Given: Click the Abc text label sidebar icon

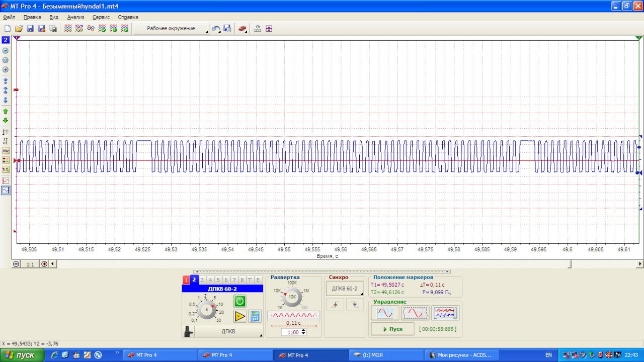Looking at the screenshot, I should point(6,150).
